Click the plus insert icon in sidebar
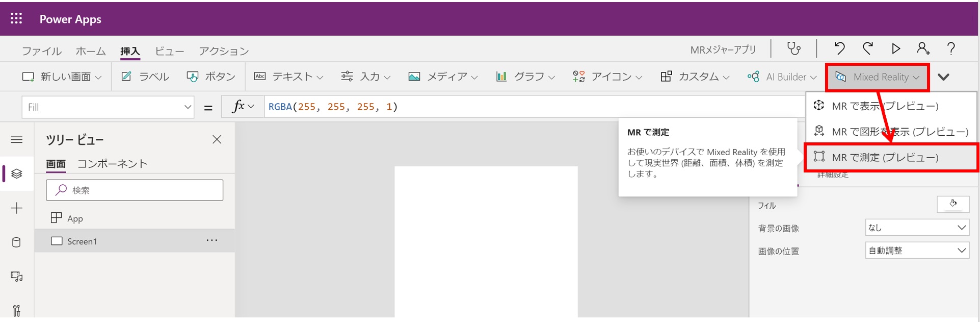Screen dimensions: 980x322 [x=16, y=208]
